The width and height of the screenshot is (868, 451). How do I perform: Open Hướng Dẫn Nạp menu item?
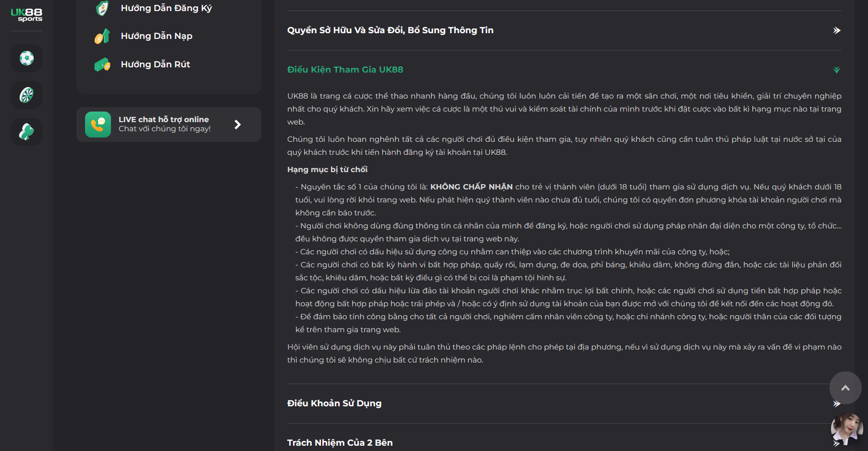(157, 36)
